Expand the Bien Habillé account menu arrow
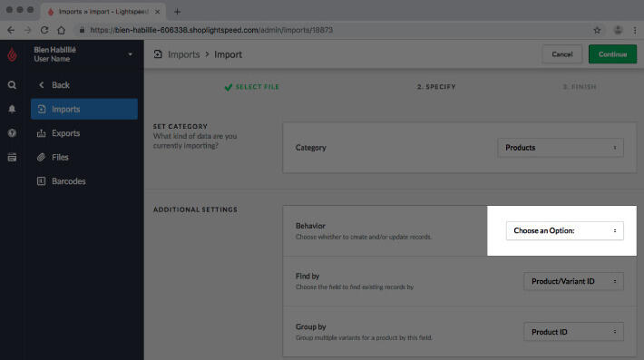644x360 pixels. 131,54
